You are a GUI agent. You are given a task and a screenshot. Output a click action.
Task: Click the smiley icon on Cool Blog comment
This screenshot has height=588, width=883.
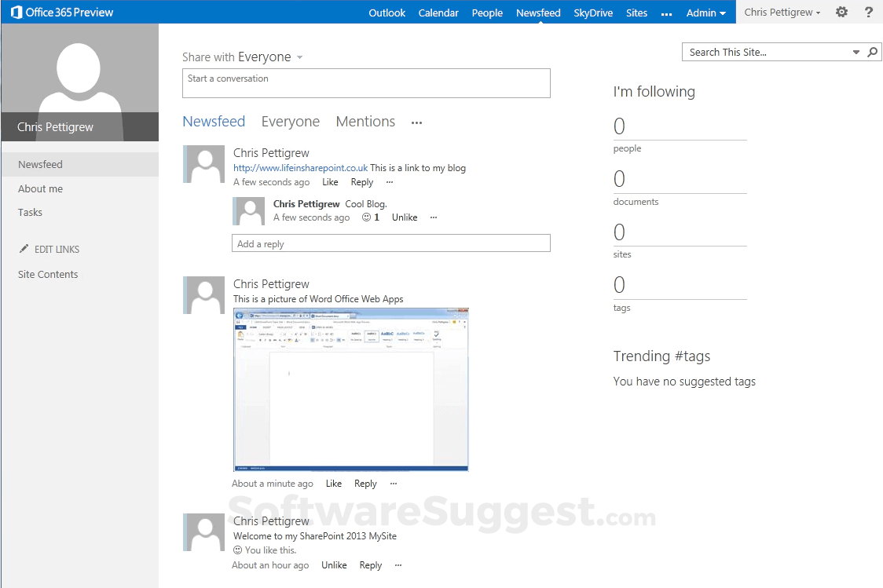click(x=365, y=217)
